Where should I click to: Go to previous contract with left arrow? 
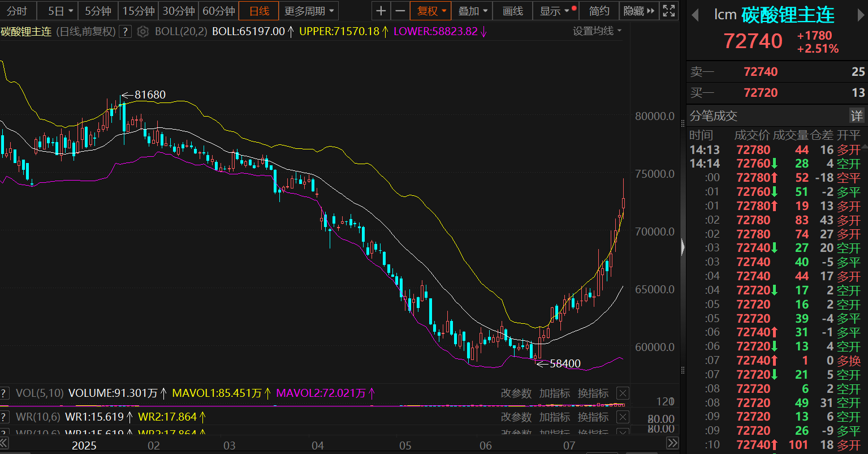point(696,15)
